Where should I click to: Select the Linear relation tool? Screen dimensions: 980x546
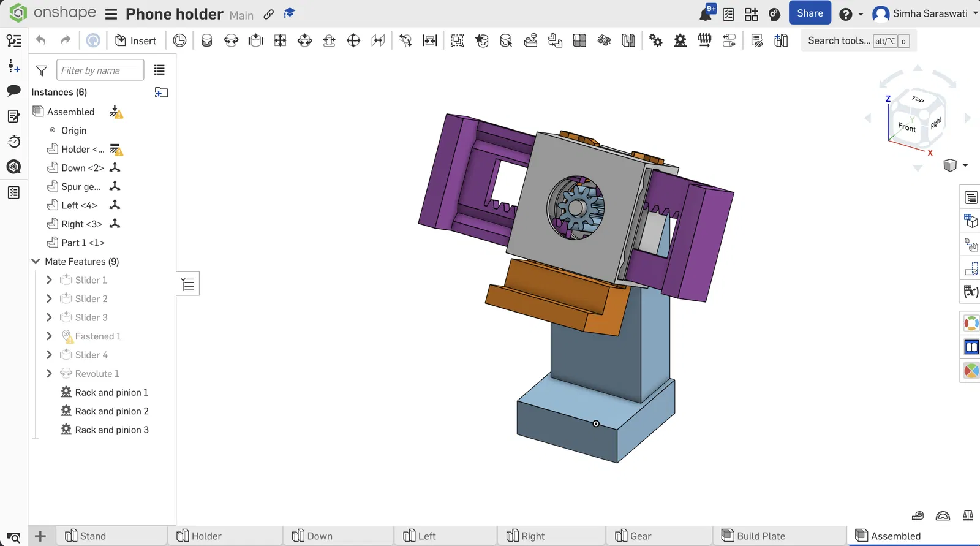pos(729,40)
